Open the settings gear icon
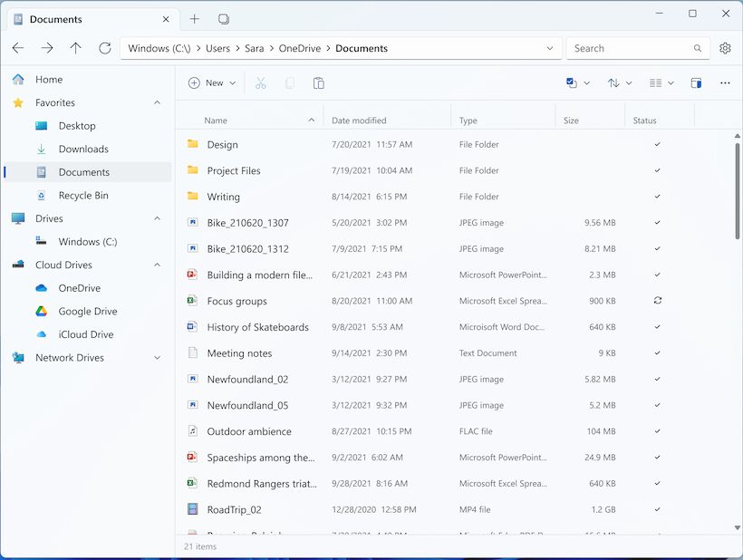Viewport: 743px width, 560px height. (725, 48)
